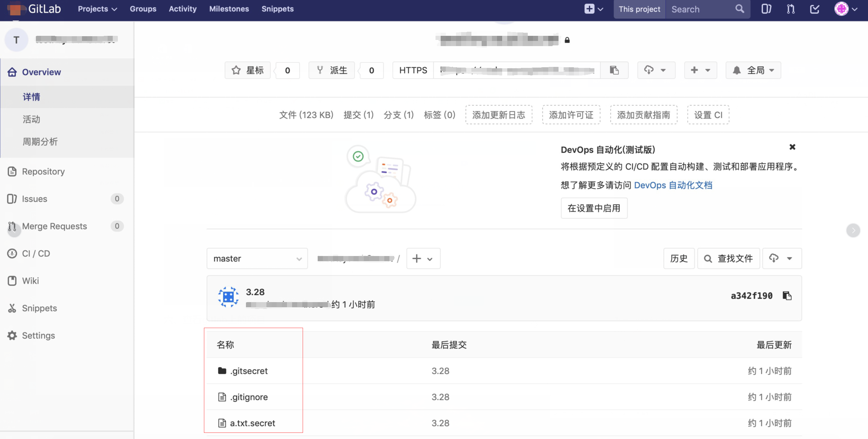
Task: Open the Groups menu
Action: [143, 9]
